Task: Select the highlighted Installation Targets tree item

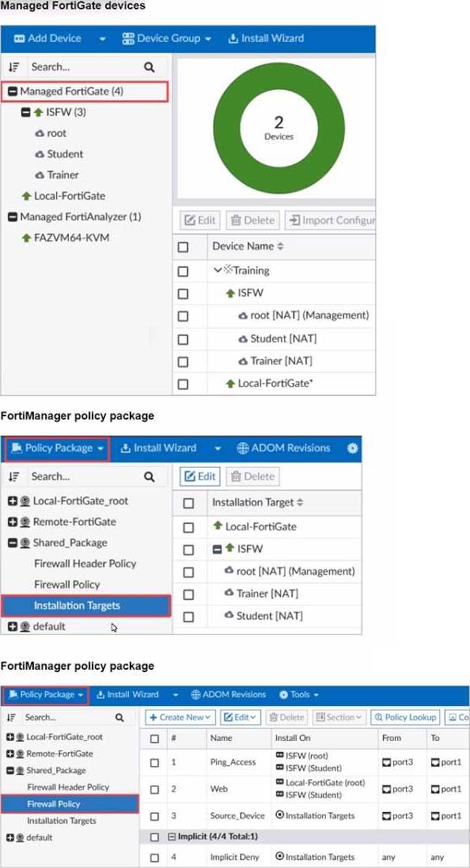Action: tap(86, 605)
